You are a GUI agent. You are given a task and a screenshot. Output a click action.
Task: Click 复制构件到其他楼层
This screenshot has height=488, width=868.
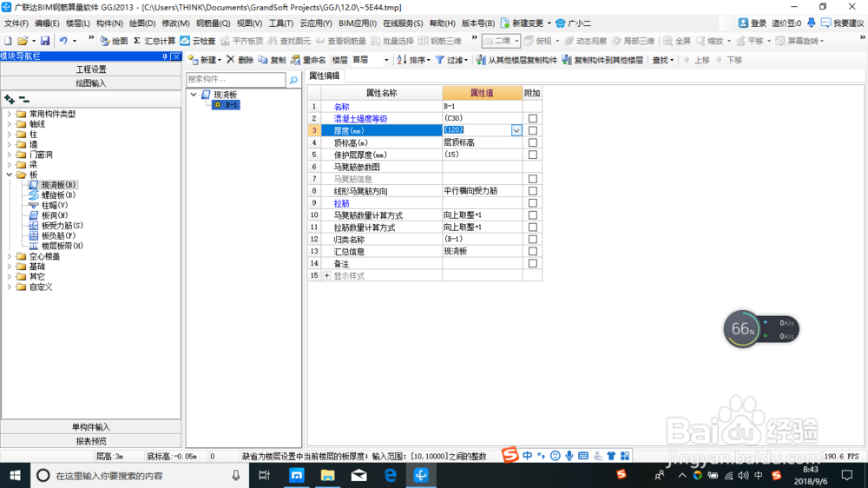602,60
